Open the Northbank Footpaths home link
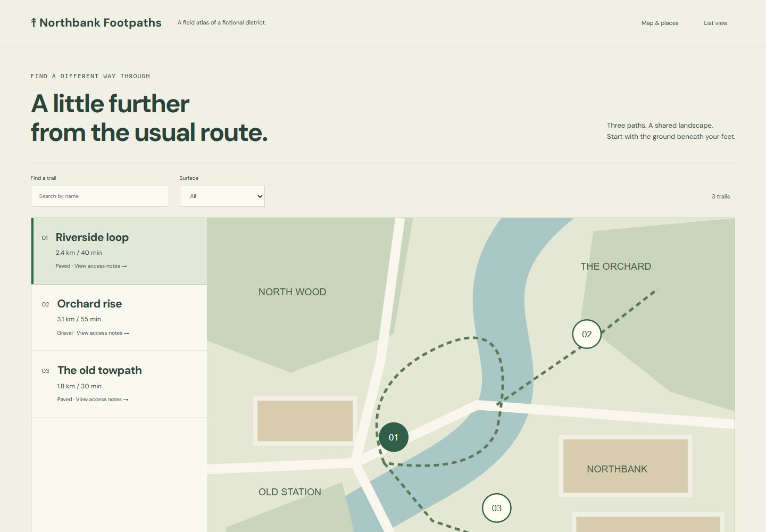Viewport: 766px width, 532px height. (x=96, y=22)
